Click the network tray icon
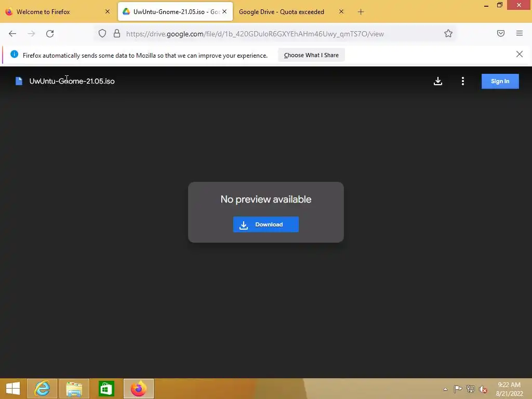The height and width of the screenshot is (399, 532). tap(471, 389)
